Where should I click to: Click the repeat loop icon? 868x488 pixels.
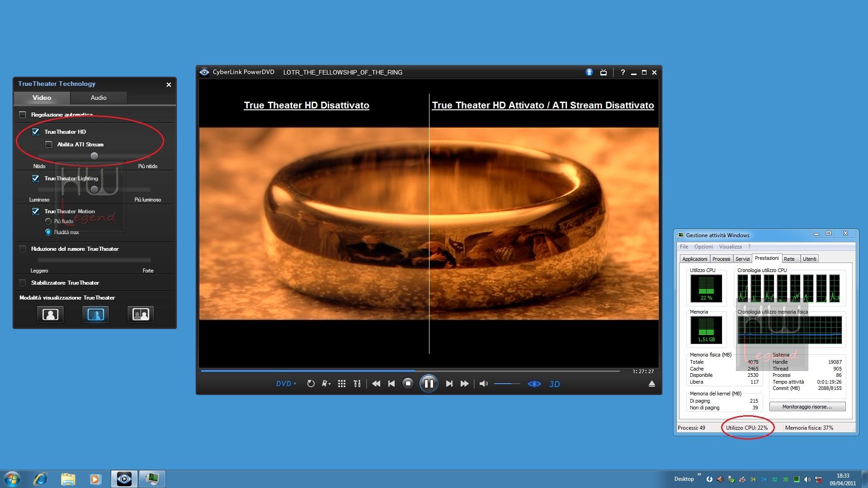(x=311, y=384)
